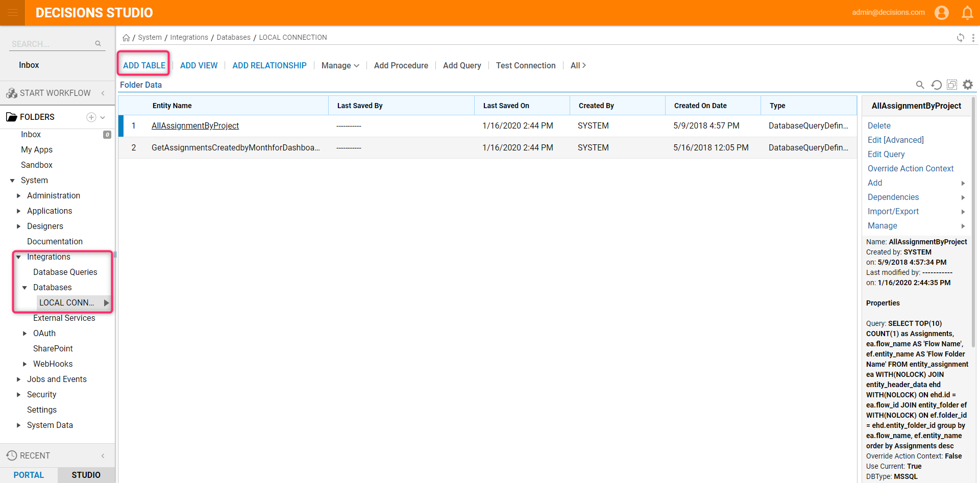Expand the Folders header dropdown chevron
Viewport: 980px width, 483px height.
click(x=103, y=117)
